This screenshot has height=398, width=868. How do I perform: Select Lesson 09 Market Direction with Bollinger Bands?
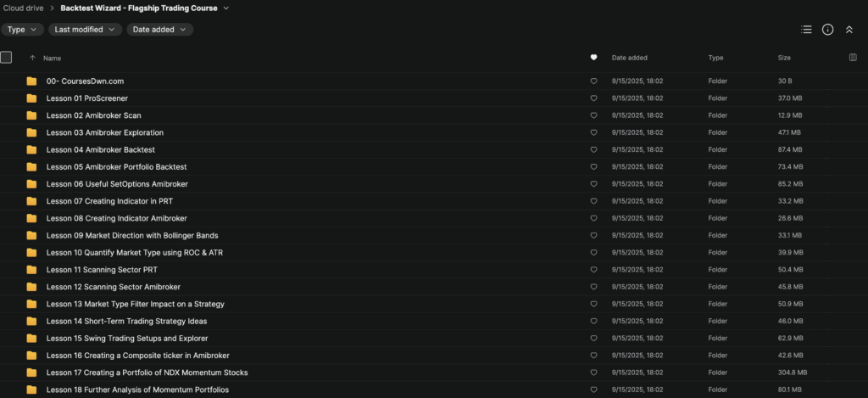point(132,235)
